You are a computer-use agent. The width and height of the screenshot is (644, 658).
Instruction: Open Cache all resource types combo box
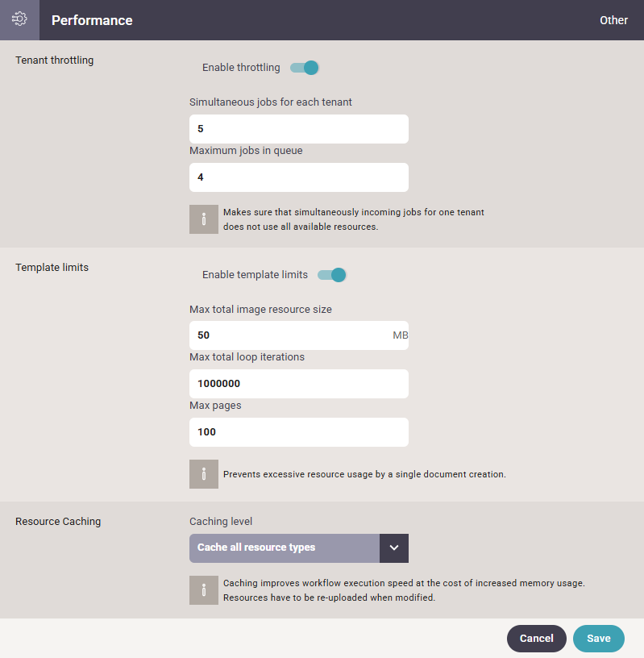coord(299,548)
